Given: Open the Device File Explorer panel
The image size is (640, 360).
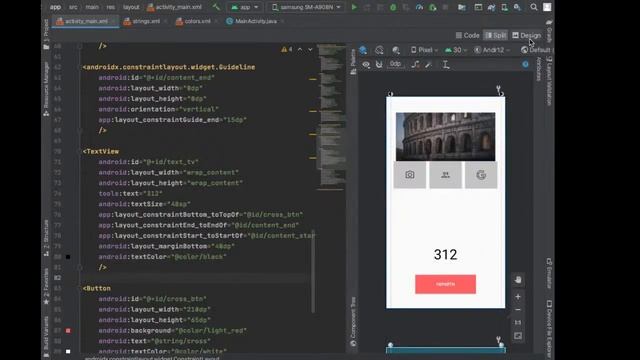Looking at the screenshot, I should (x=549, y=330).
